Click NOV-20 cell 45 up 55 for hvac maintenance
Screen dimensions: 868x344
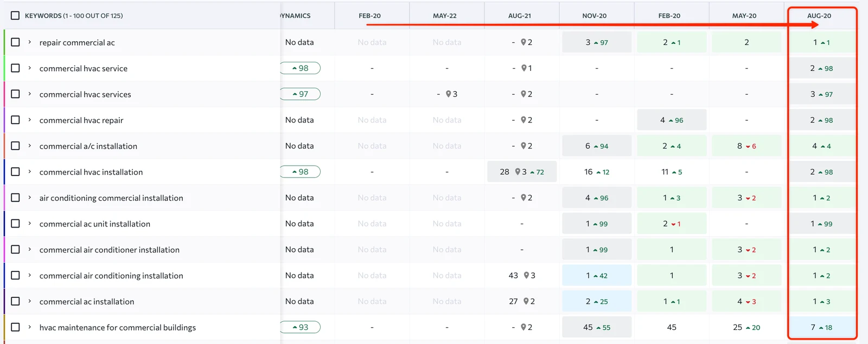(x=597, y=327)
